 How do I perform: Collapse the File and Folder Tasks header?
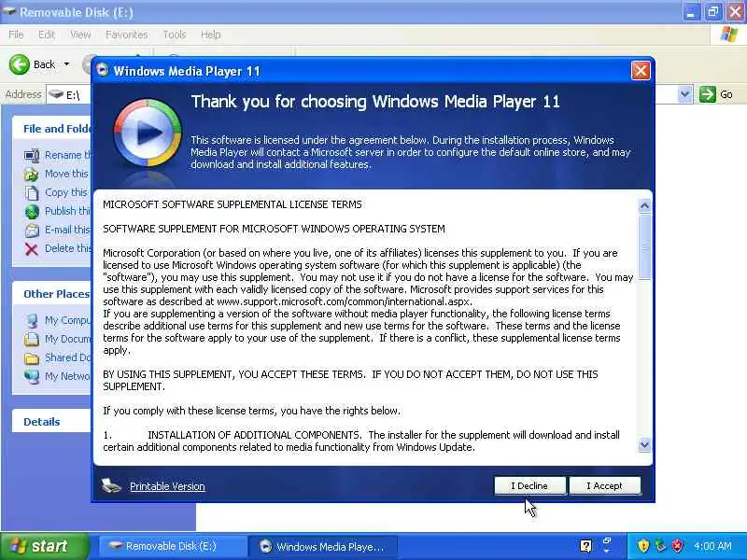pos(51,129)
